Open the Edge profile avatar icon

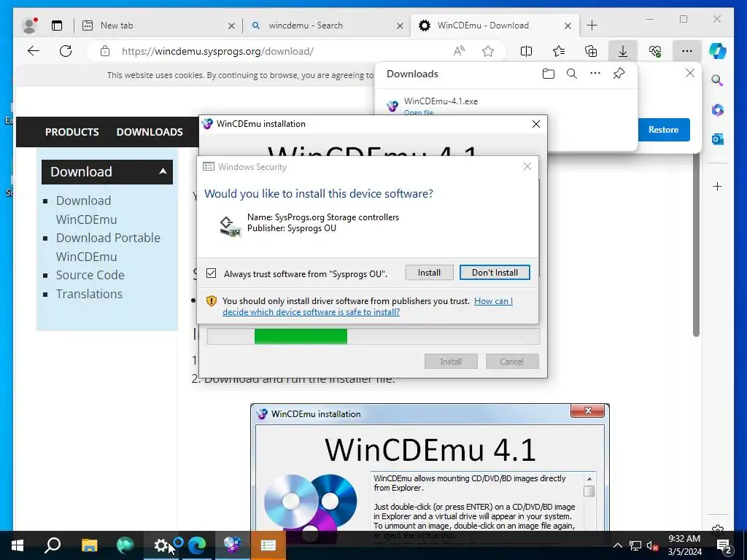[29, 26]
